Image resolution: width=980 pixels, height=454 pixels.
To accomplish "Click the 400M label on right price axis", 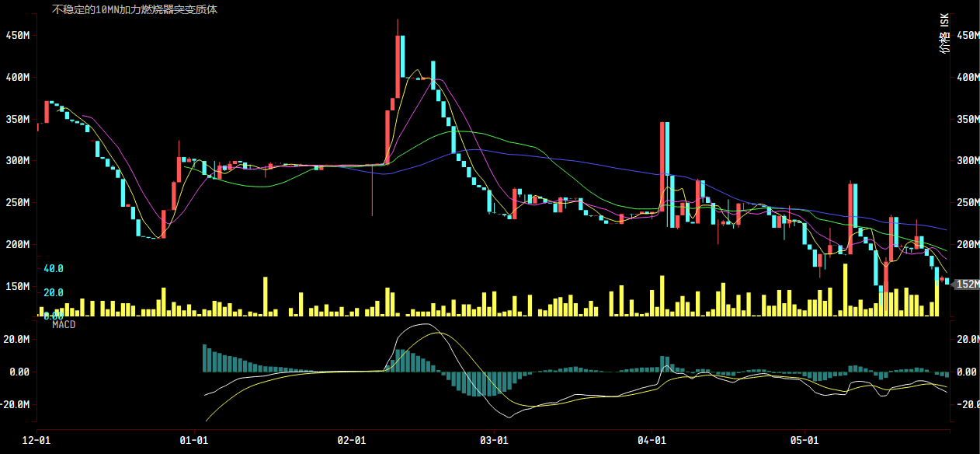I will coord(967,78).
